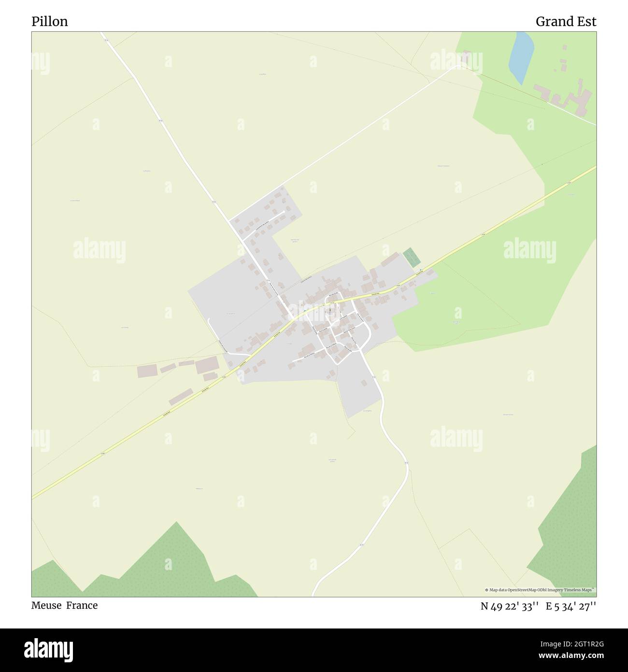This screenshot has height=672, width=628.
Task: Click the Pillon title text
Action: tap(50, 22)
